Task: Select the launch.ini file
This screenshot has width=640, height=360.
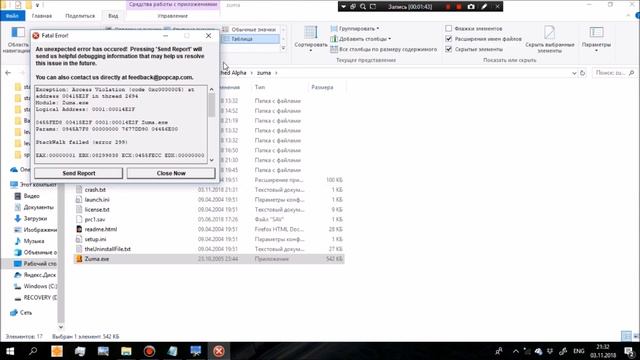Action: pyautogui.click(x=97, y=200)
